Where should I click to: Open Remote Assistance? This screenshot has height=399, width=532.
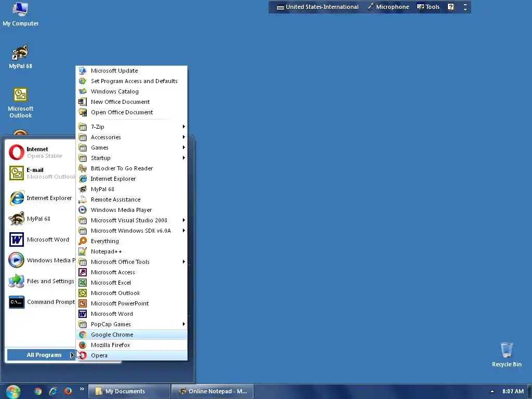131,199
